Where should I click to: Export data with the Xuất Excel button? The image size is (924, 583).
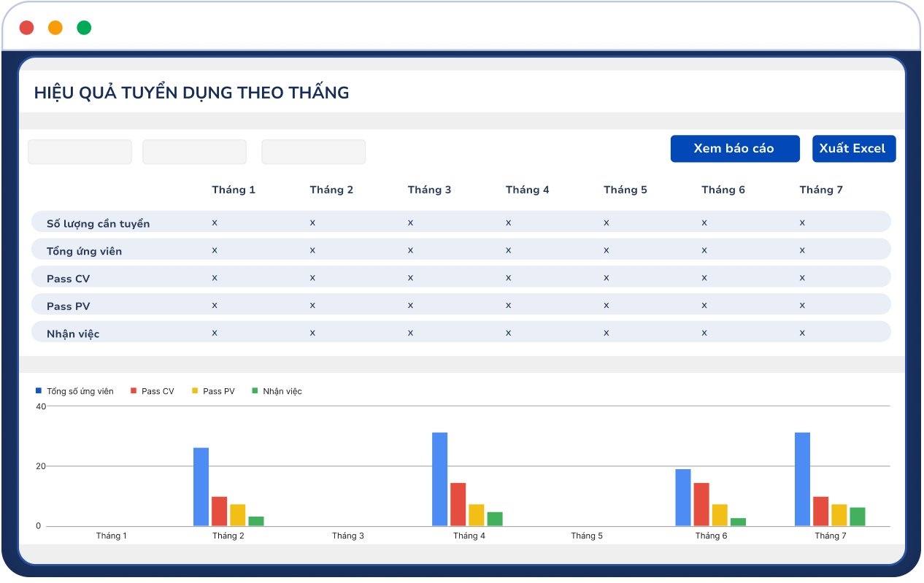click(853, 149)
